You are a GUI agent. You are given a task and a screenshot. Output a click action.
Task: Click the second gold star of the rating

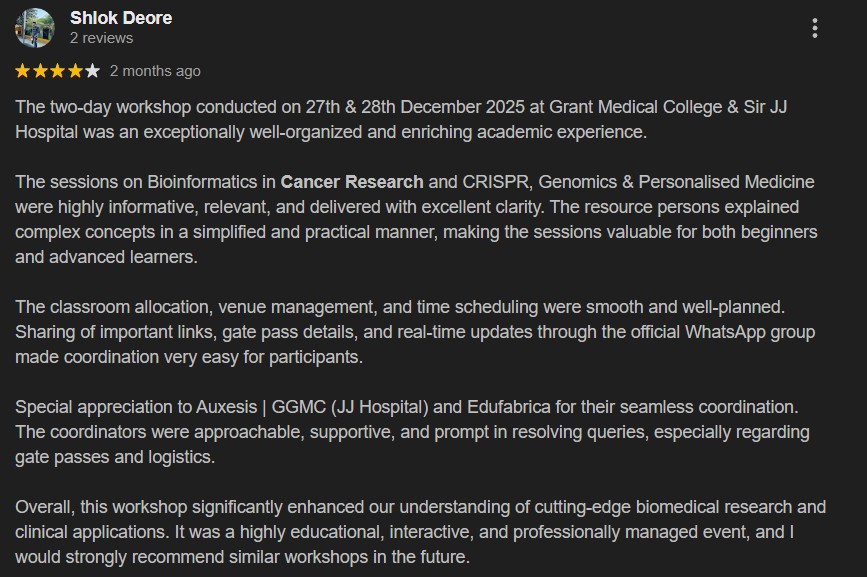coord(39,71)
